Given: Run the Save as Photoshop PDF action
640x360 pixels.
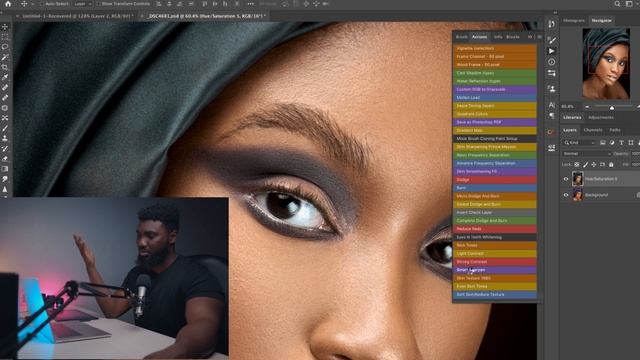Looking at the screenshot, I should click(x=495, y=122).
